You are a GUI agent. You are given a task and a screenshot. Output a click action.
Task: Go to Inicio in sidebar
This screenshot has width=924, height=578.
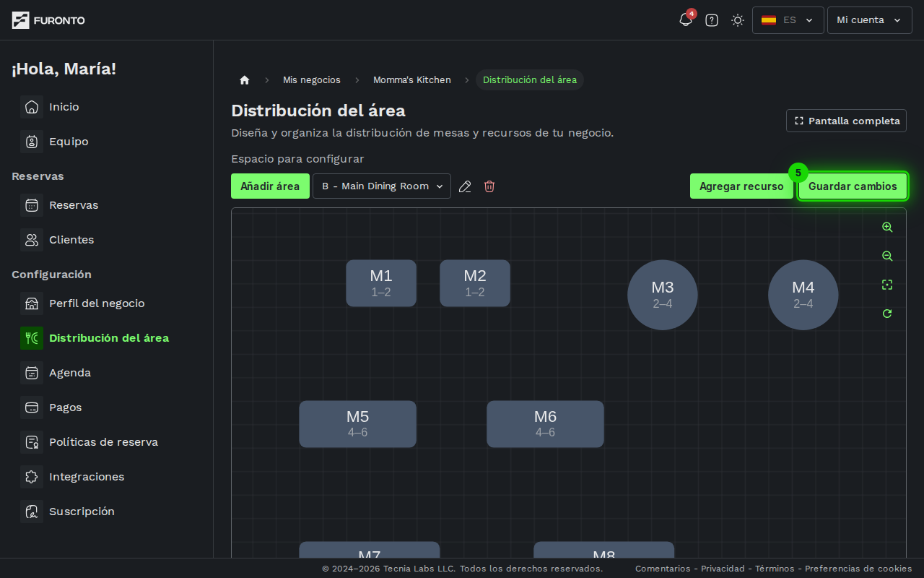point(64,107)
